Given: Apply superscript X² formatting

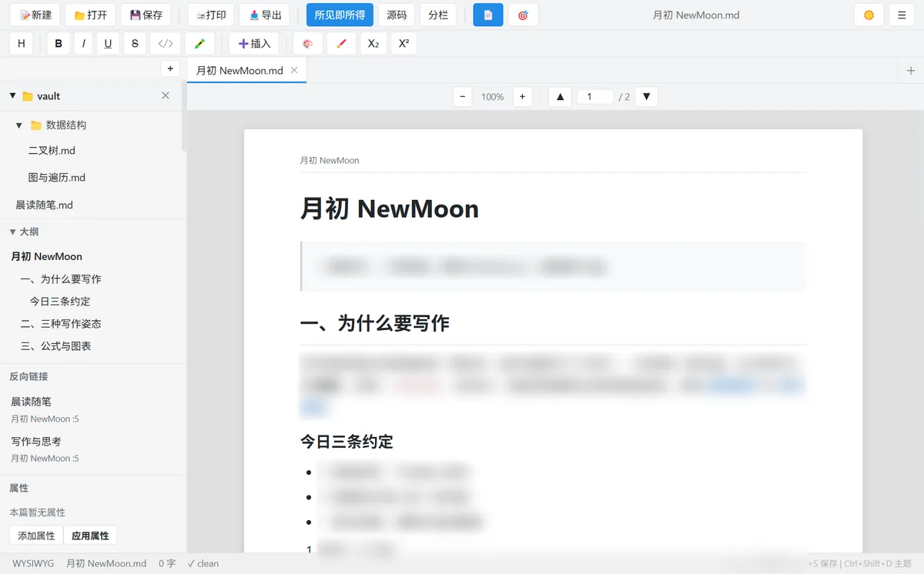Looking at the screenshot, I should click(403, 43).
